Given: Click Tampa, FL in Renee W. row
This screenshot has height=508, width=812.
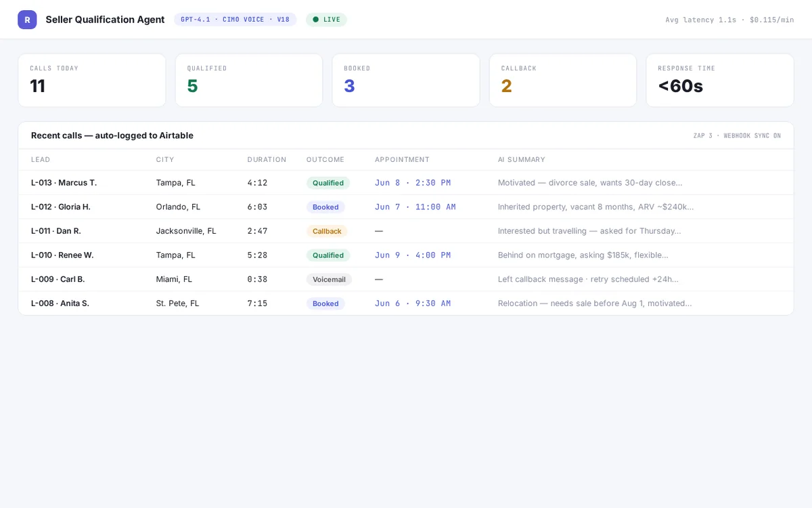Looking at the screenshot, I should point(176,255).
